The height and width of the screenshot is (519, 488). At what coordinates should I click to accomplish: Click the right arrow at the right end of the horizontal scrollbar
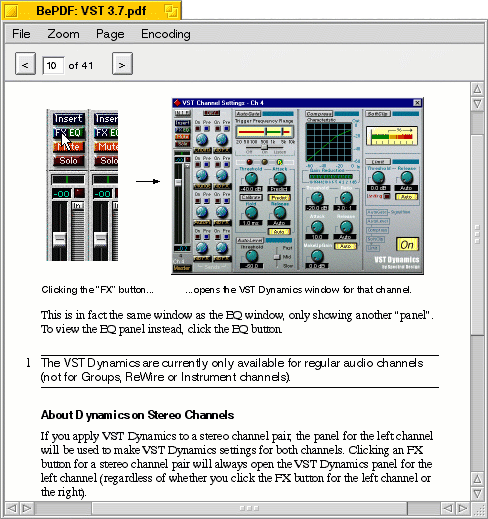(x=462, y=508)
